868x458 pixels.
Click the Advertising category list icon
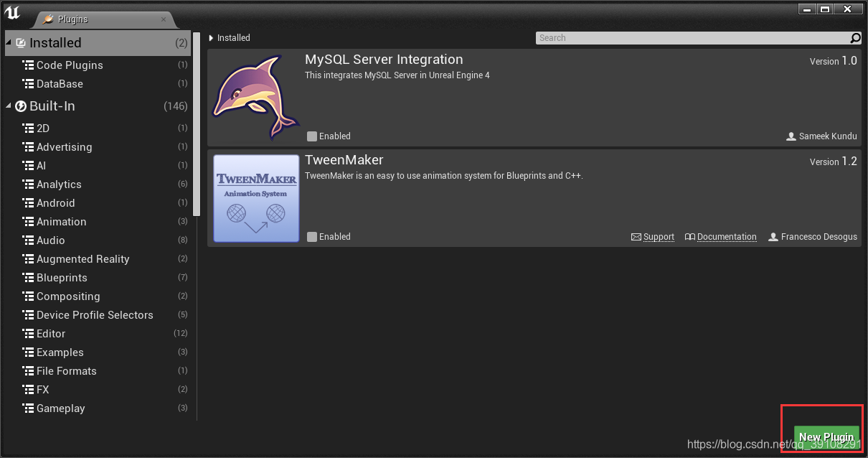pos(28,147)
